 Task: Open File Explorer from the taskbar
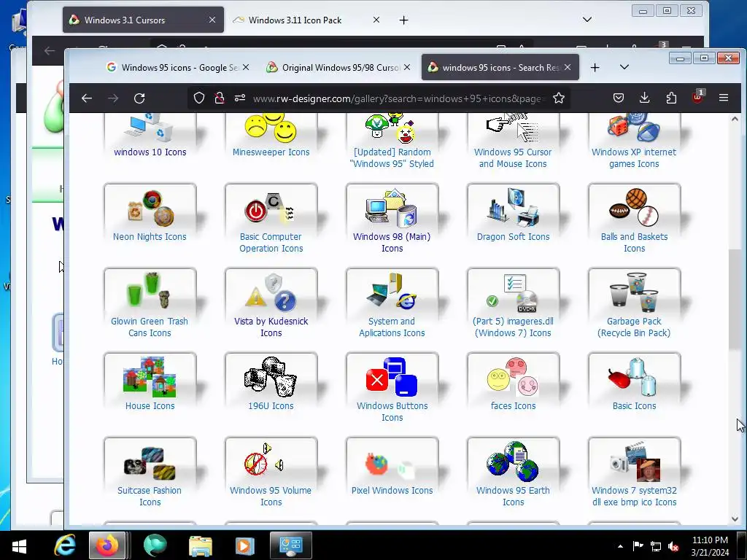coord(201,545)
